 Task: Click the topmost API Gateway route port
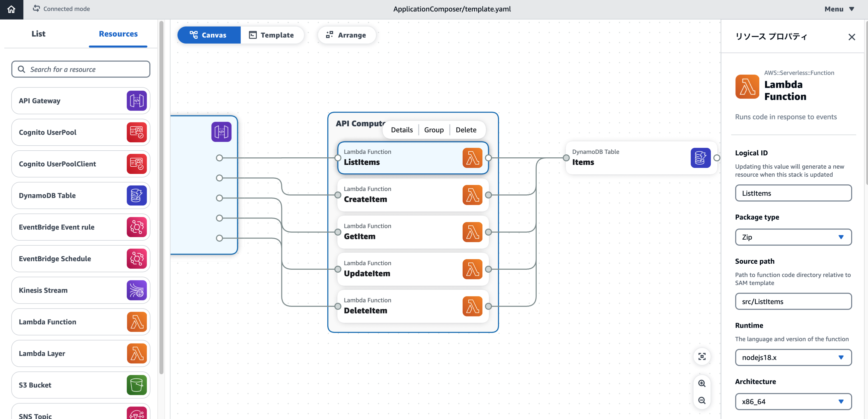coord(219,158)
